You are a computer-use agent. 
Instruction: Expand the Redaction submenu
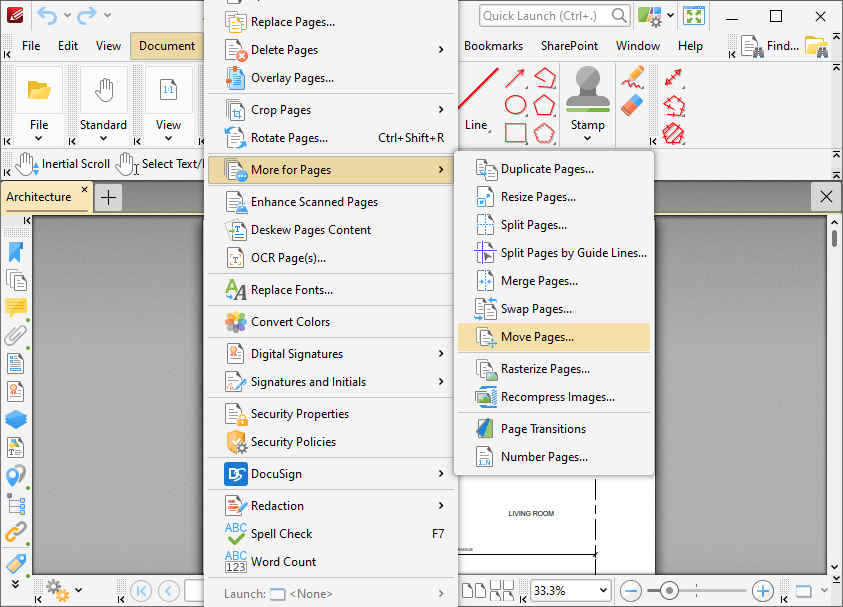[x=441, y=506]
